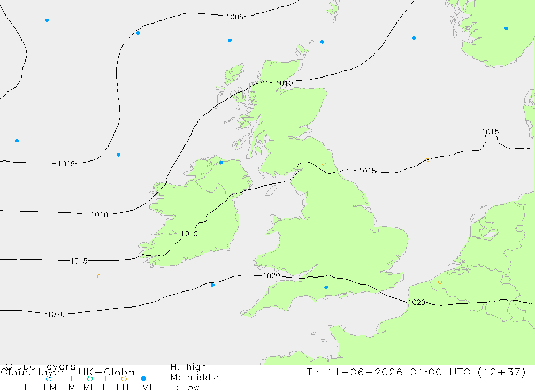Click the blue plus L legend symbol

[x=27, y=379]
